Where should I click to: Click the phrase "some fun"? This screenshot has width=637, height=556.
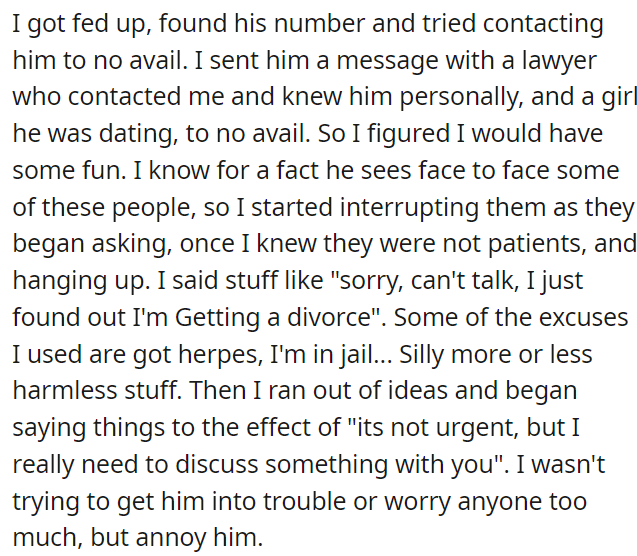pyautogui.click(x=69, y=170)
